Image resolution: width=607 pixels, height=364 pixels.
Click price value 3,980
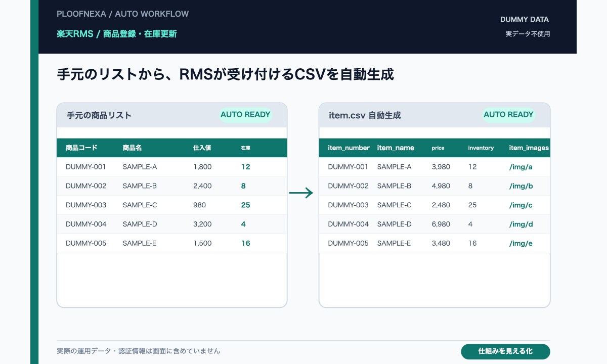point(441,167)
